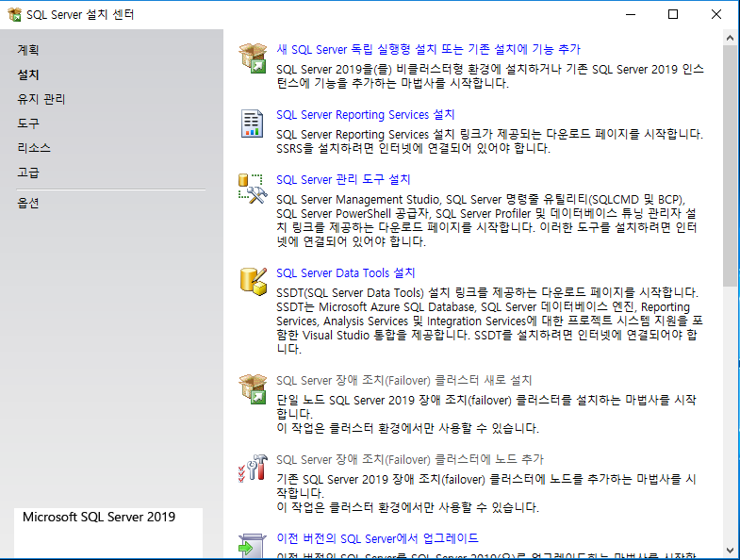Open 이전 버전의 SQL Server에서 업그레이드 link
Viewport: 740px width, 560px height.
377,538
